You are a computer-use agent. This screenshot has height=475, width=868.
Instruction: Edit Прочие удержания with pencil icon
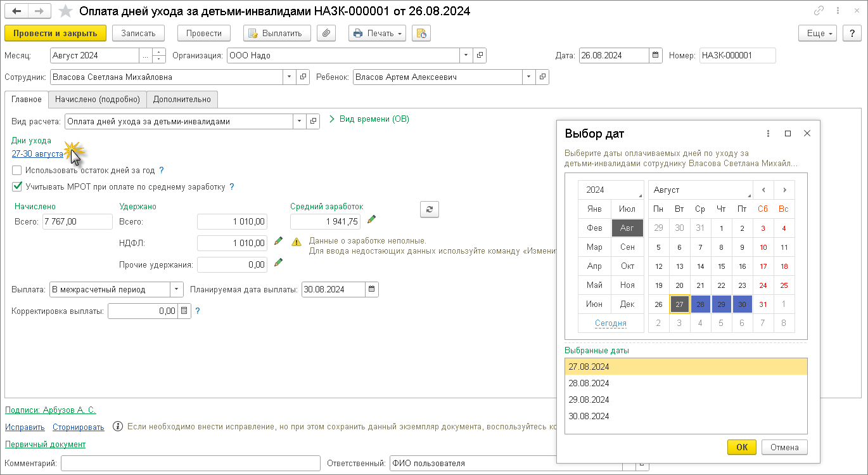(x=278, y=263)
